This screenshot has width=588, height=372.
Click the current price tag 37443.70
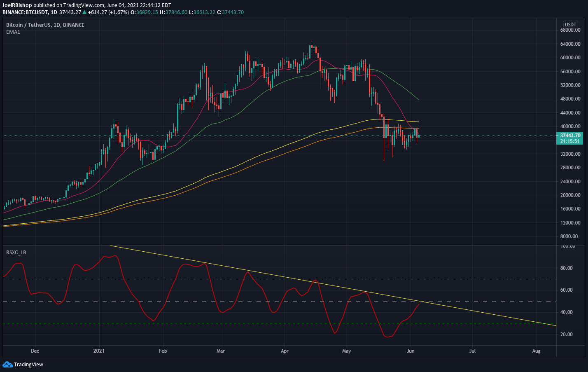coord(570,135)
